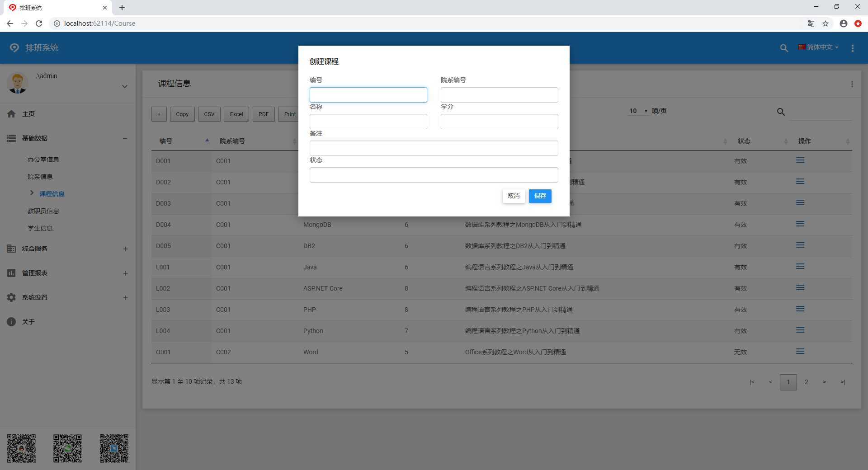Click the 保存 save button
868x470 pixels.
[x=540, y=196]
